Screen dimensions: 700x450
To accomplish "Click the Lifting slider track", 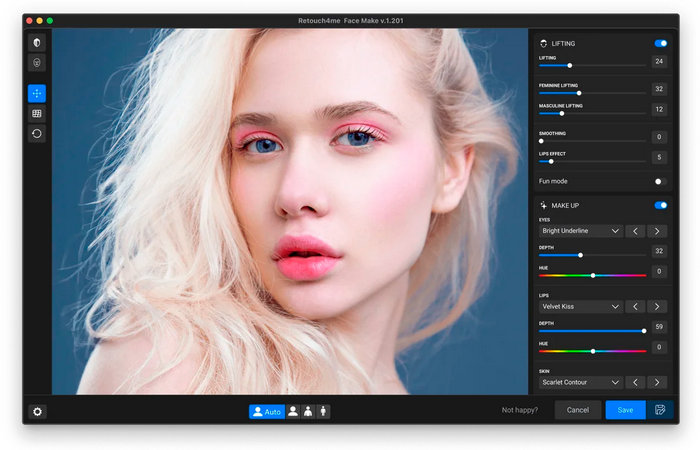I will click(592, 66).
